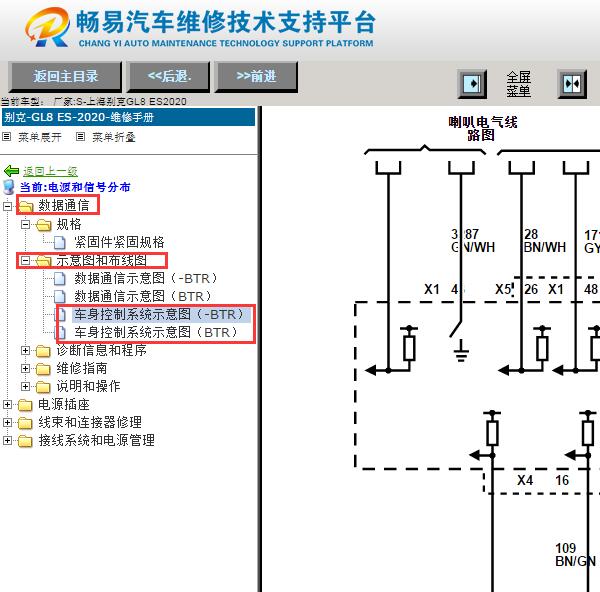Click the computer icon beside 当前:电源和信号分布
The width and height of the screenshot is (600, 592).
coord(8,187)
